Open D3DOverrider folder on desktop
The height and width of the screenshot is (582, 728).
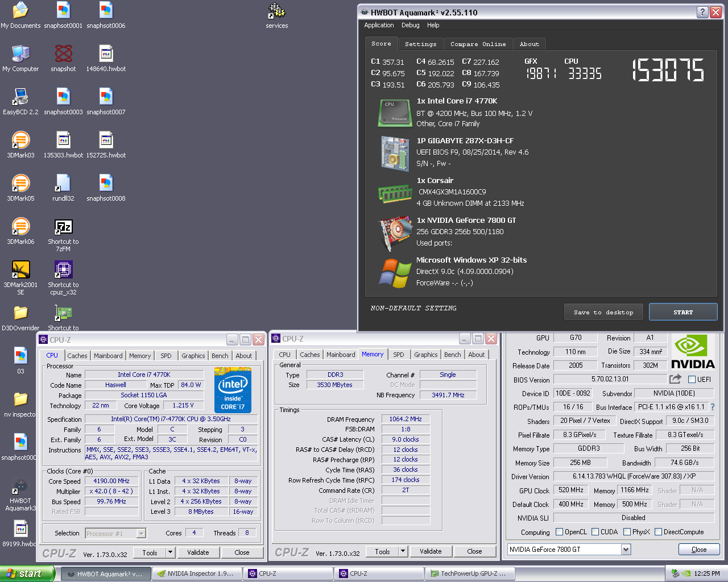[20, 318]
